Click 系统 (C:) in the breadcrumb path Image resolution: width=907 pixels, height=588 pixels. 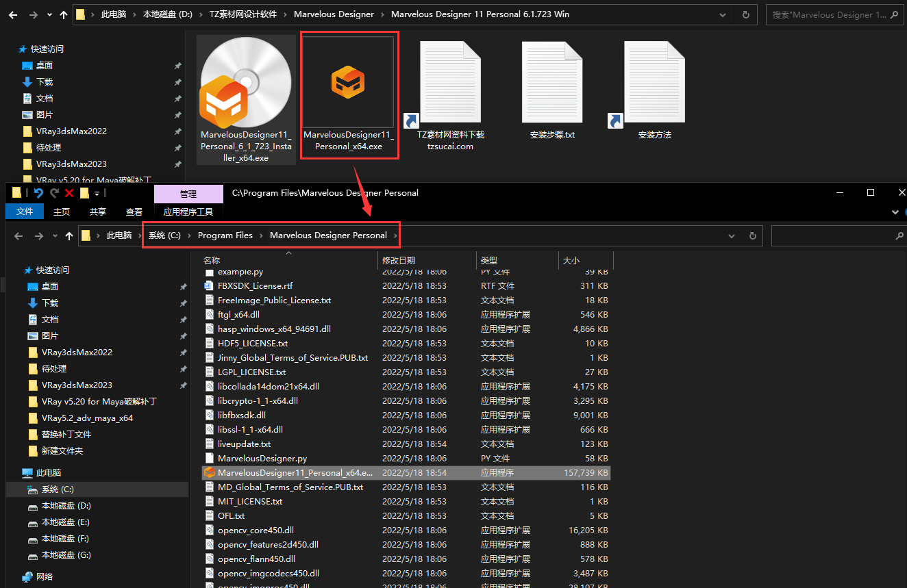click(164, 235)
